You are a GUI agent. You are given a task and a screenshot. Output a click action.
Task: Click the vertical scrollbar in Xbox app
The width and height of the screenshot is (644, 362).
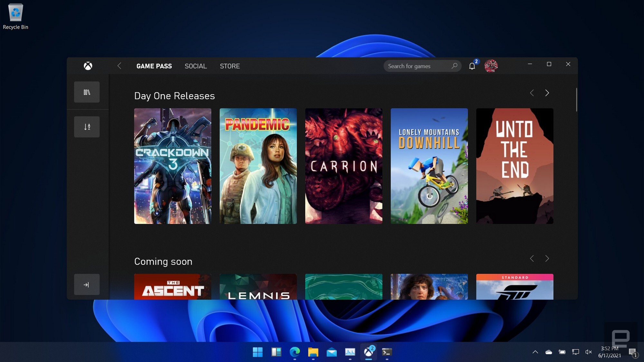(576, 100)
